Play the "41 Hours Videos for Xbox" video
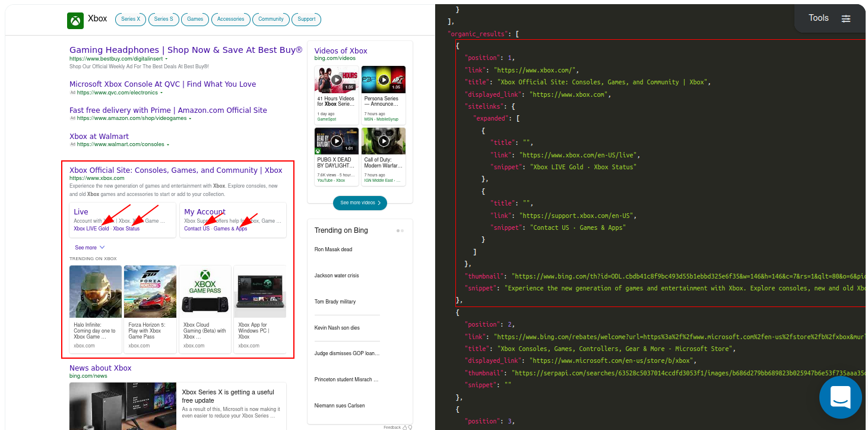Screen dimensions: 868x430 337,79
